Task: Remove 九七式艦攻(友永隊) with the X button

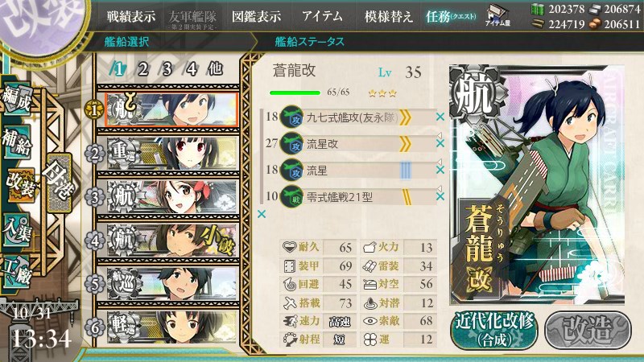Action: (x=440, y=117)
